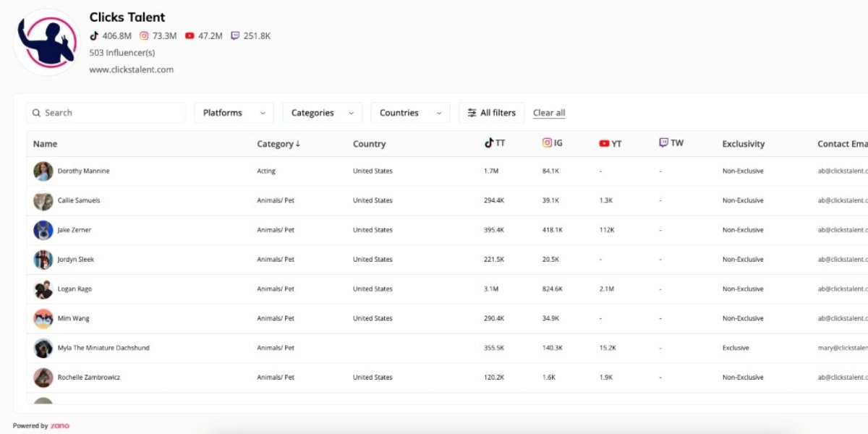Select the name Jake Zerner
868x434 pixels.
[75, 230]
